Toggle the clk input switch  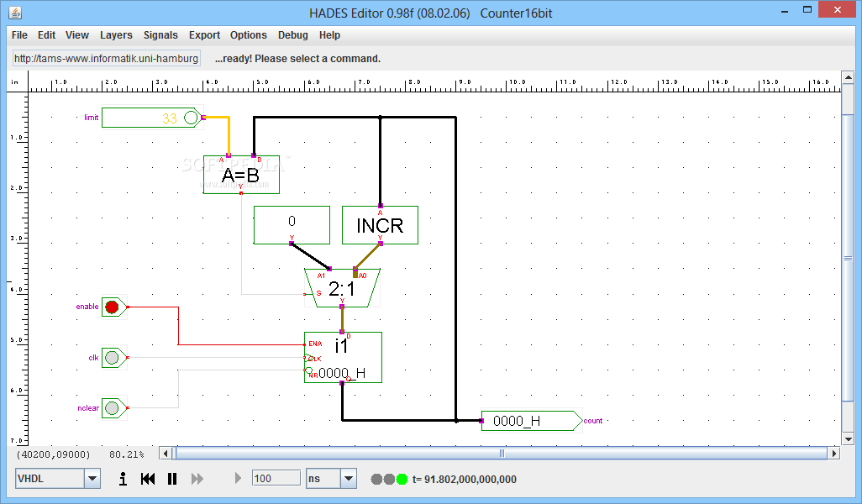pos(112,358)
